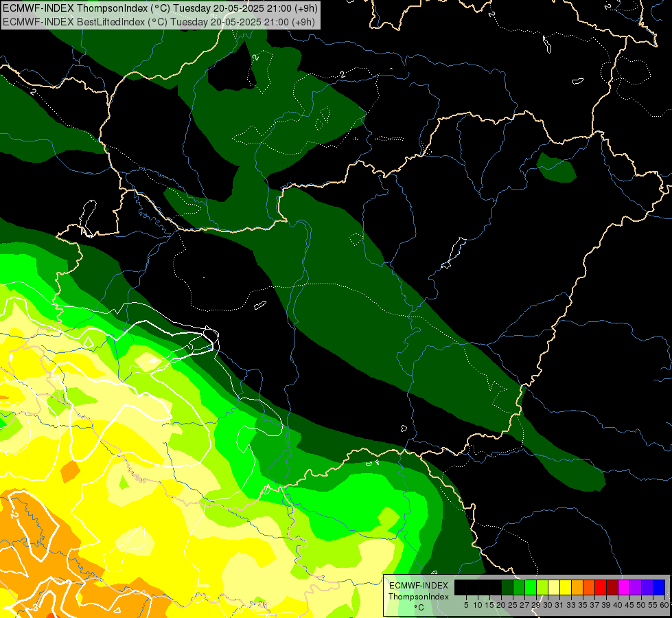Click the legend tick value 37

pos(595,605)
